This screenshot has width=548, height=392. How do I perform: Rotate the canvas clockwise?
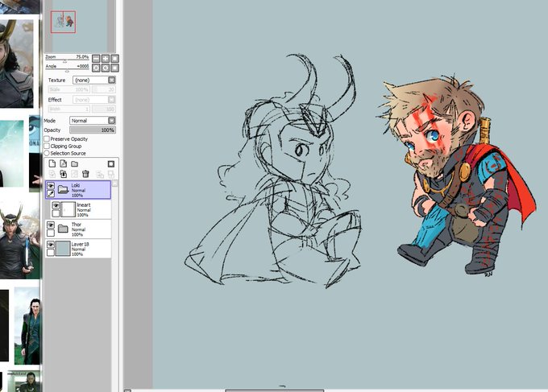pyautogui.click(x=106, y=68)
